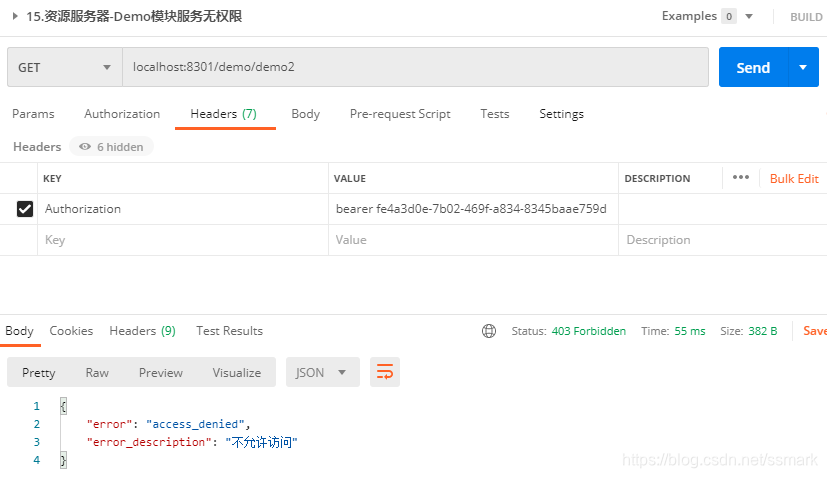Click the Examples count badge
Screen dimensions: 827x478
point(729,16)
